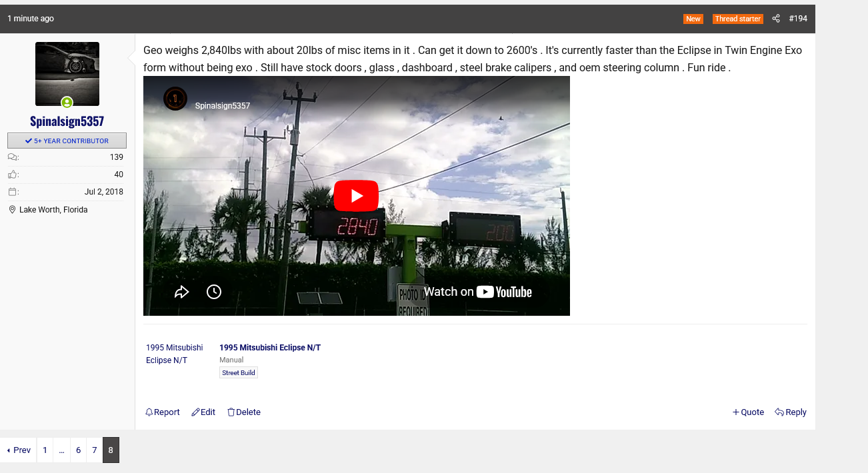Open the Watch on YouTube link
The width and height of the screenshot is (868, 473).
click(x=478, y=292)
